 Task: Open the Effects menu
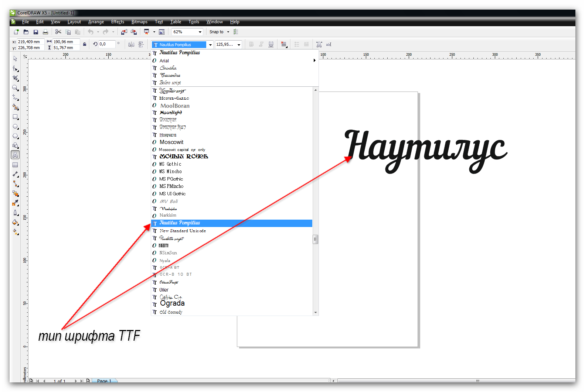(118, 22)
